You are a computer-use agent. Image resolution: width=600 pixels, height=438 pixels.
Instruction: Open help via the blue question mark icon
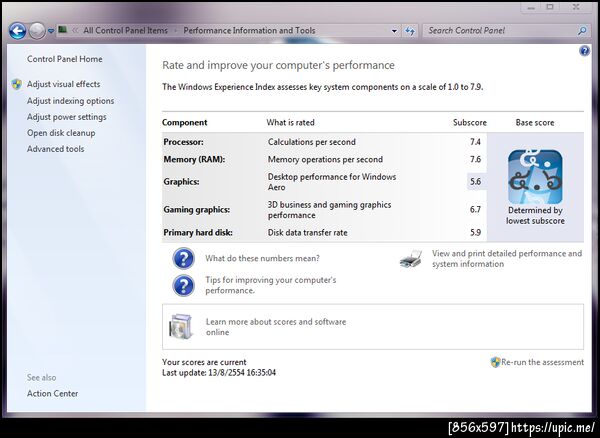(x=584, y=50)
